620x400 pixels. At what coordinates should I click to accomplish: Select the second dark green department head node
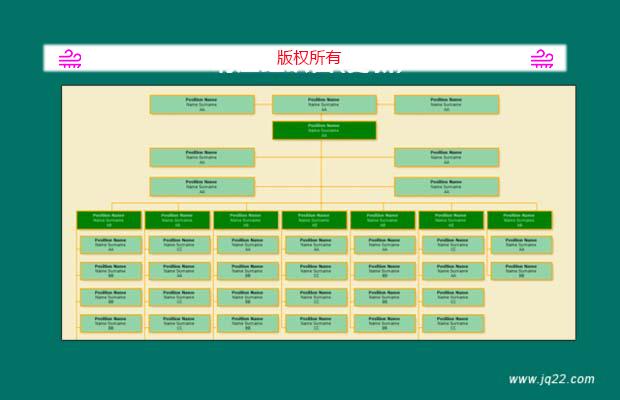tap(177, 219)
